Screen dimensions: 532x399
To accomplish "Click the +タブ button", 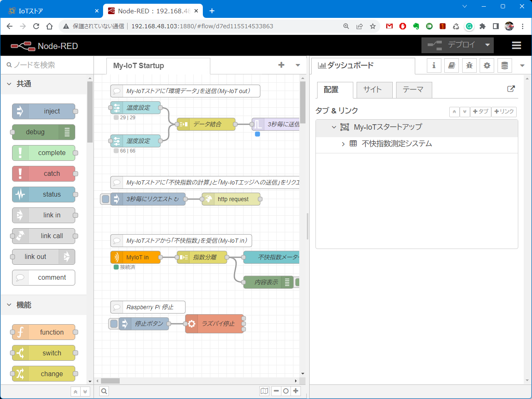I will [480, 112].
